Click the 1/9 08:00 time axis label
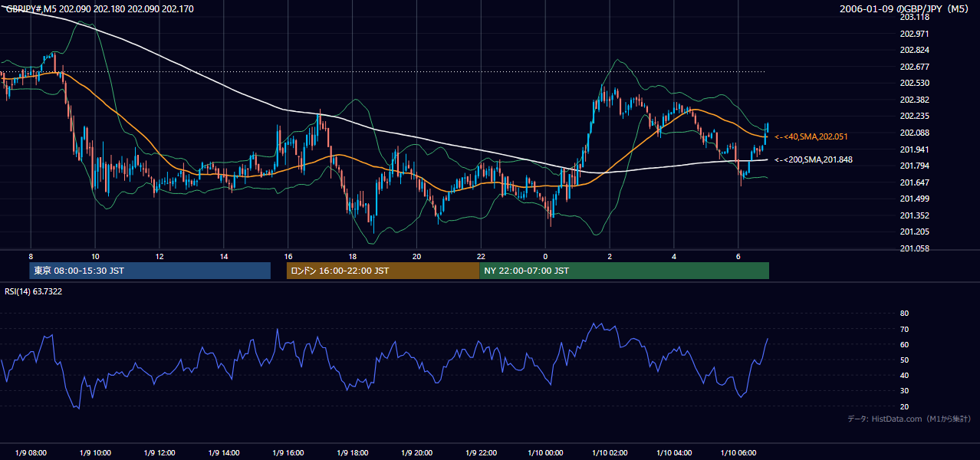Screen dimensions: 980x460 point(31,453)
